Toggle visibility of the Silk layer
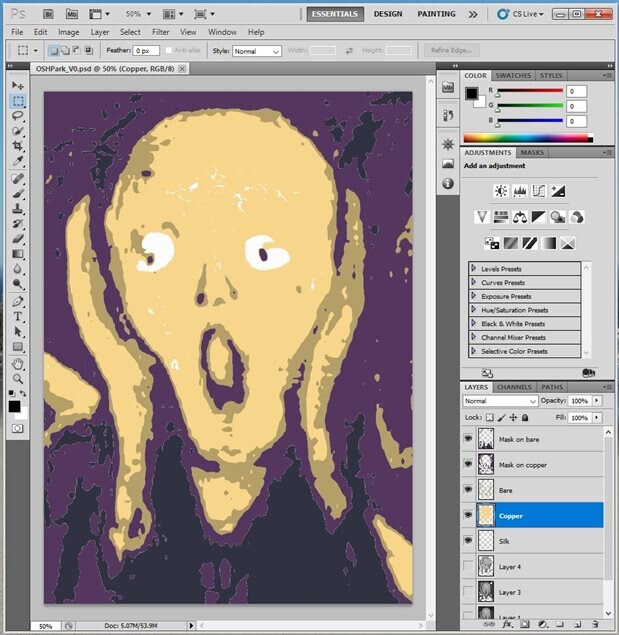Viewport: 619px width, 635px height. [x=469, y=541]
